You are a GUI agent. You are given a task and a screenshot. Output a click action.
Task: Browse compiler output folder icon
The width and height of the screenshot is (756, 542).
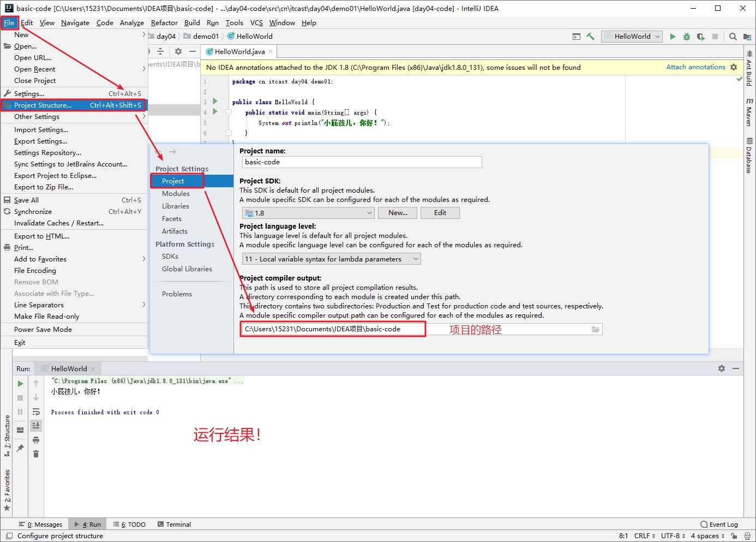[596, 329]
